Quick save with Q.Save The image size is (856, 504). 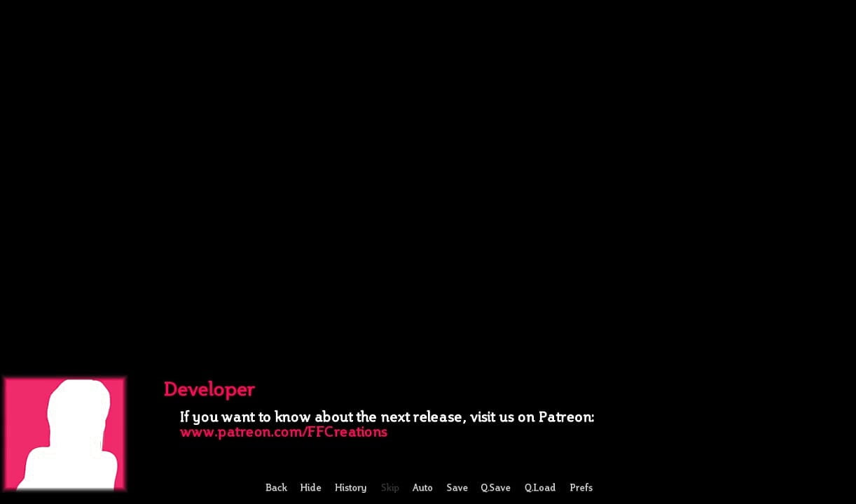[495, 487]
